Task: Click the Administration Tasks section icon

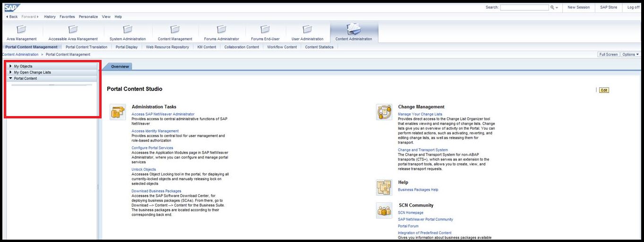Action: (118, 112)
